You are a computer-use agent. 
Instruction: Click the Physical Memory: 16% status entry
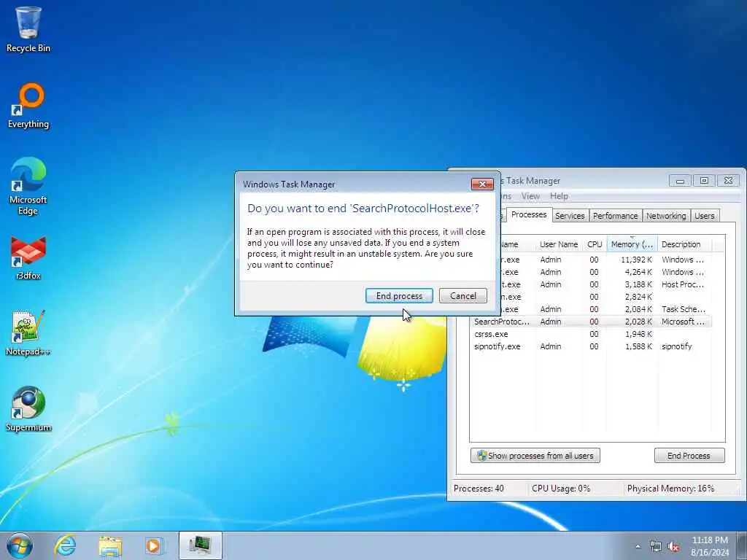pyautogui.click(x=670, y=488)
